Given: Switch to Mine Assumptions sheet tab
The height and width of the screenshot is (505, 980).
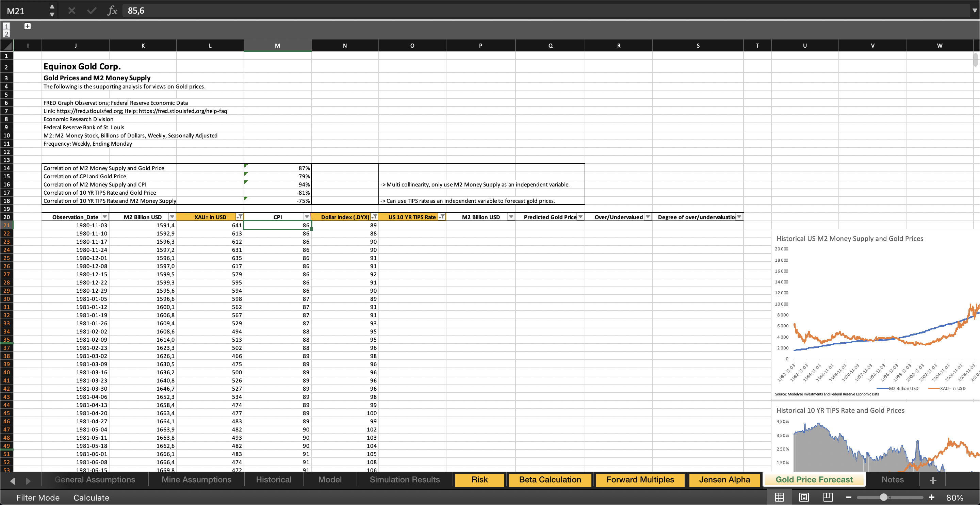Looking at the screenshot, I should point(196,479).
